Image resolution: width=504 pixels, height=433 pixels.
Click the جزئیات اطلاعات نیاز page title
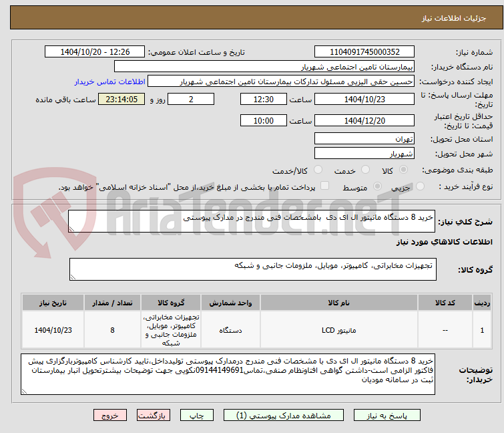point(454,18)
